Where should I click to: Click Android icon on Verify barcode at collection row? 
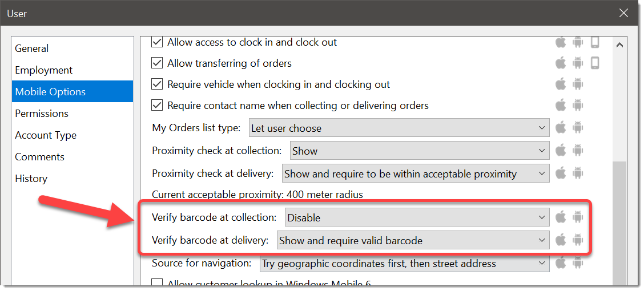(x=578, y=217)
